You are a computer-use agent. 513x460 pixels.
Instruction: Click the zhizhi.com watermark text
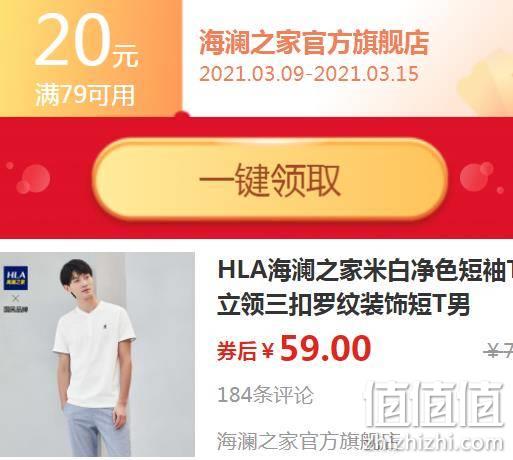(448, 443)
